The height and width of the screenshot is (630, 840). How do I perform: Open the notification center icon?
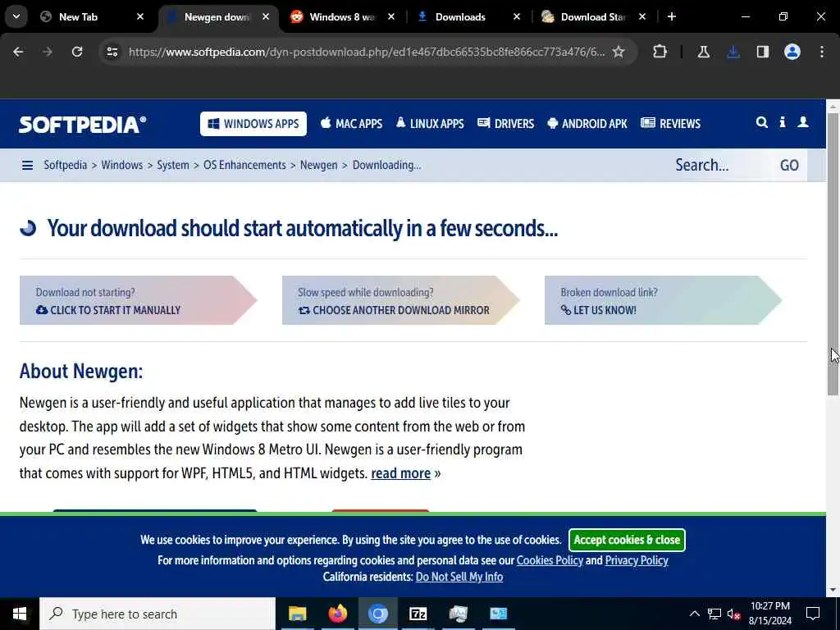[813, 614]
